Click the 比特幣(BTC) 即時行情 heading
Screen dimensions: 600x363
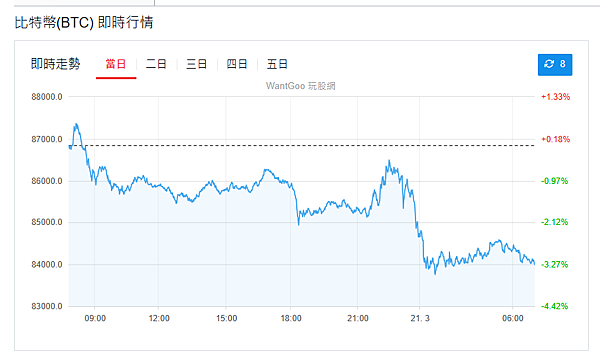pyautogui.click(x=84, y=23)
